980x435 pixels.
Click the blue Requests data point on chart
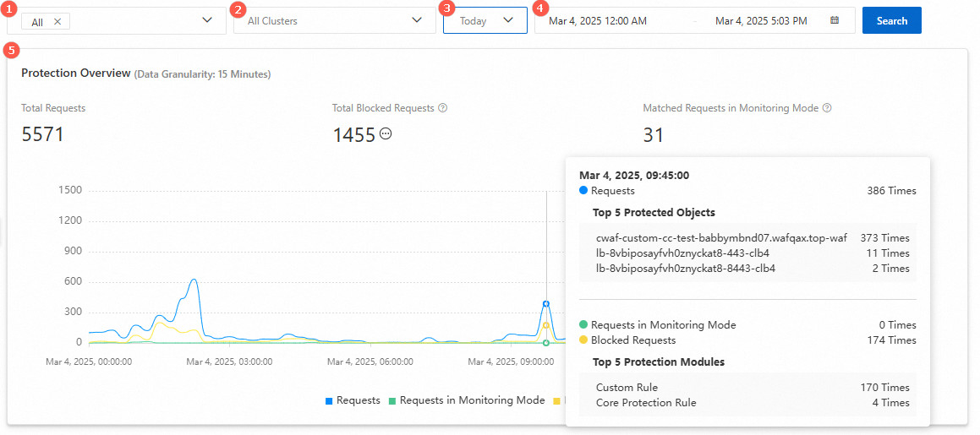(x=546, y=304)
